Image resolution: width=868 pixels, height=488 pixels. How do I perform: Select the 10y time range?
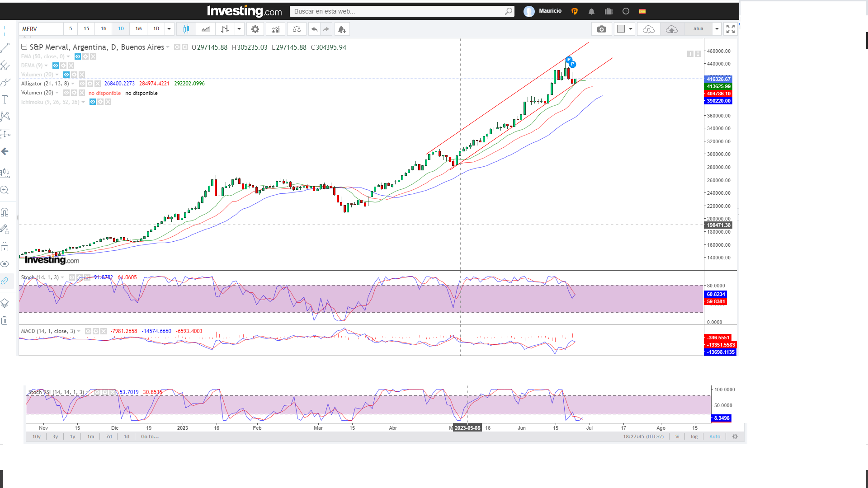tap(37, 436)
